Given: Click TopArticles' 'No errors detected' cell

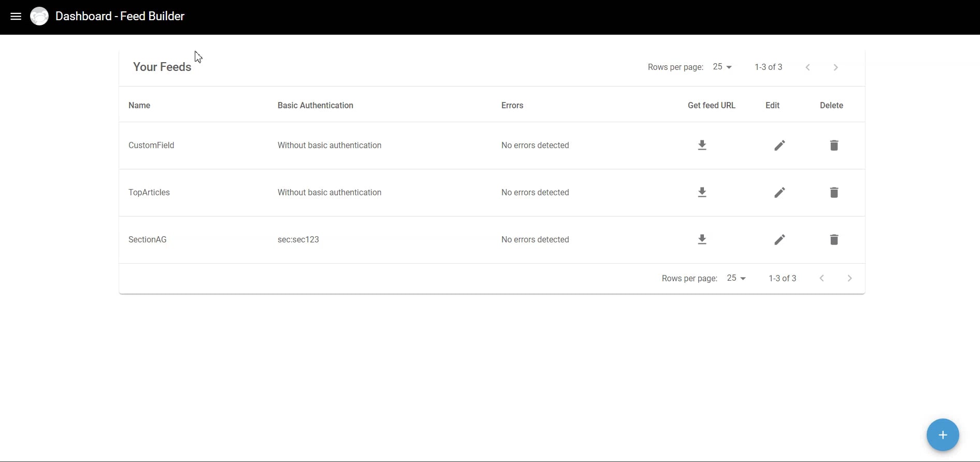Looking at the screenshot, I should click(535, 192).
